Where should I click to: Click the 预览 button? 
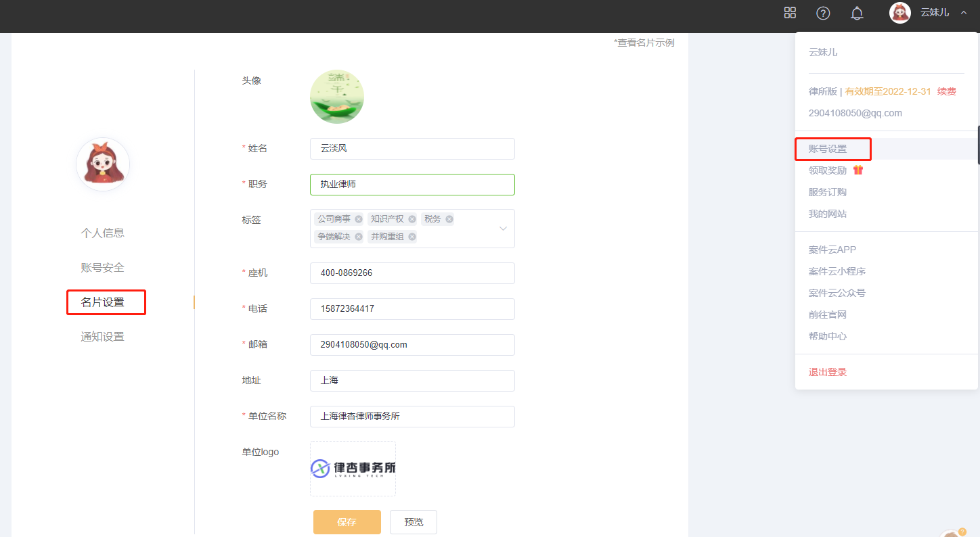coord(414,522)
